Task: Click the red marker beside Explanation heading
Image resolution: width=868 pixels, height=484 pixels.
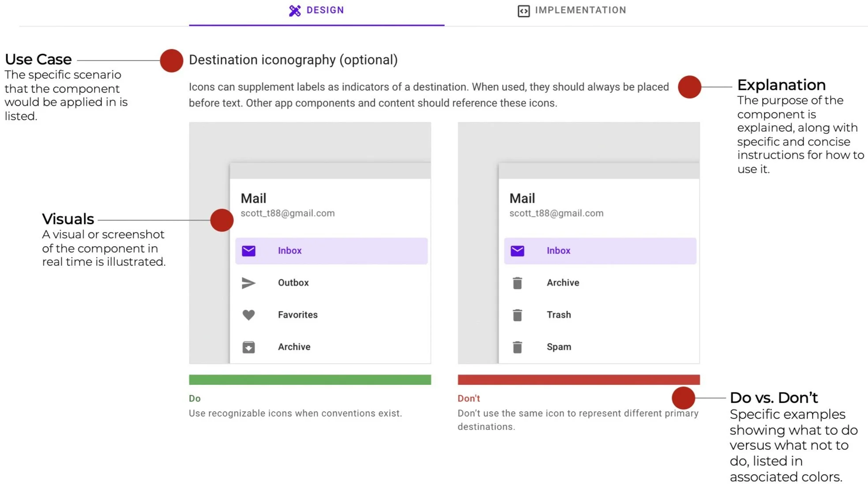Action: tap(689, 87)
